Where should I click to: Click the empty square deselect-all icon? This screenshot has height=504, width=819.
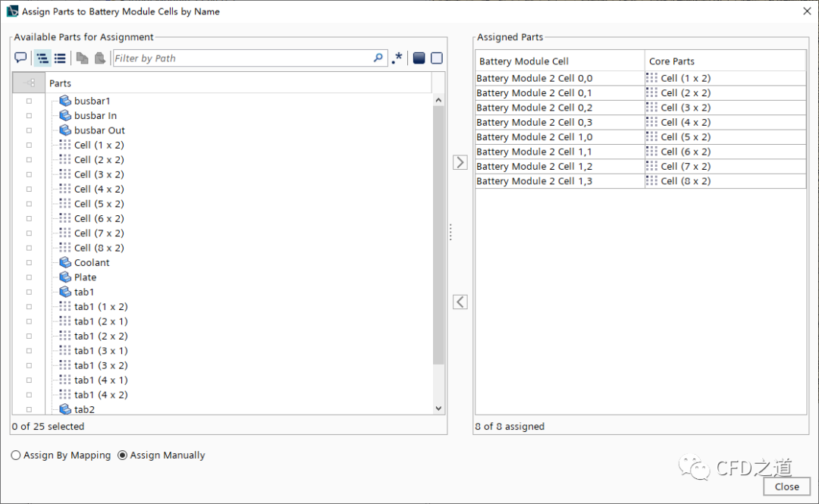[x=436, y=58]
